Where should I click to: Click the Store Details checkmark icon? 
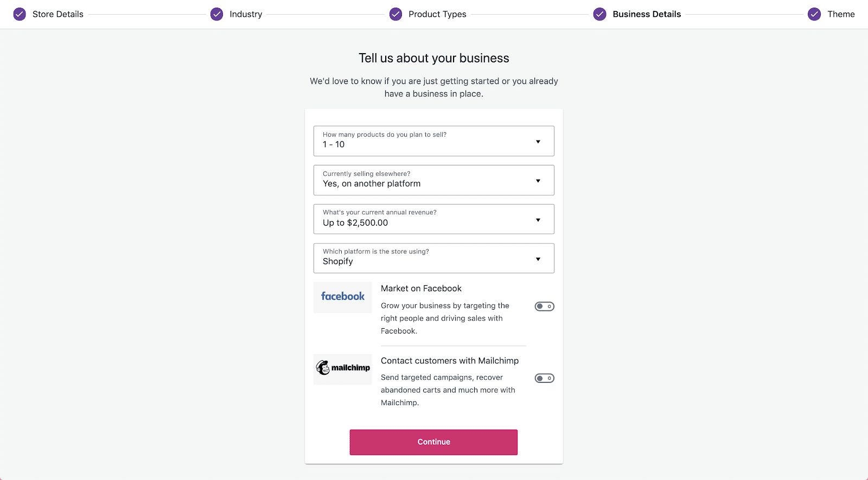[x=20, y=14]
